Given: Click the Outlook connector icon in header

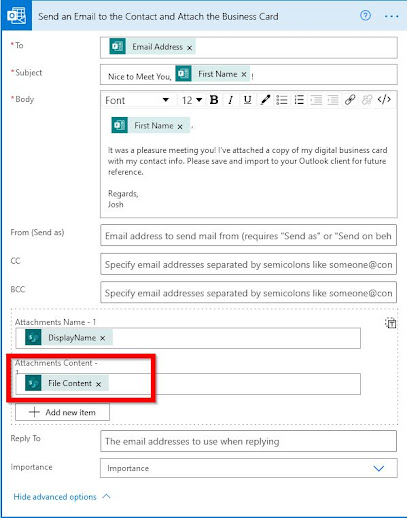Looking at the screenshot, I should pyautogui.click(x=17, y=16).
